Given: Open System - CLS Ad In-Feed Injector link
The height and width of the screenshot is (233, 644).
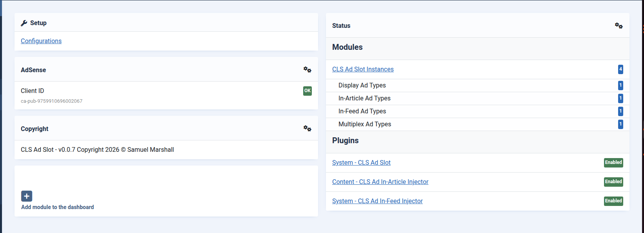Looking at the screenshot, I should (x=377, y=201).
